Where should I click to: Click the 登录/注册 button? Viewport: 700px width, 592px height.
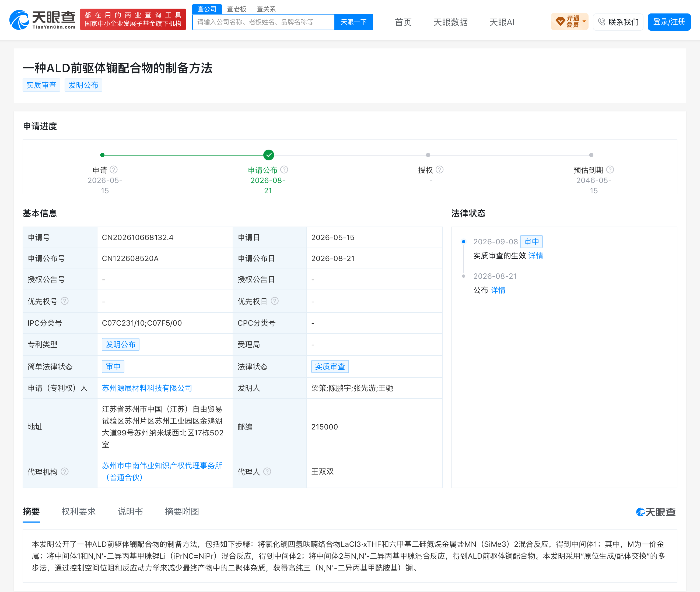(x=669, y=22)
